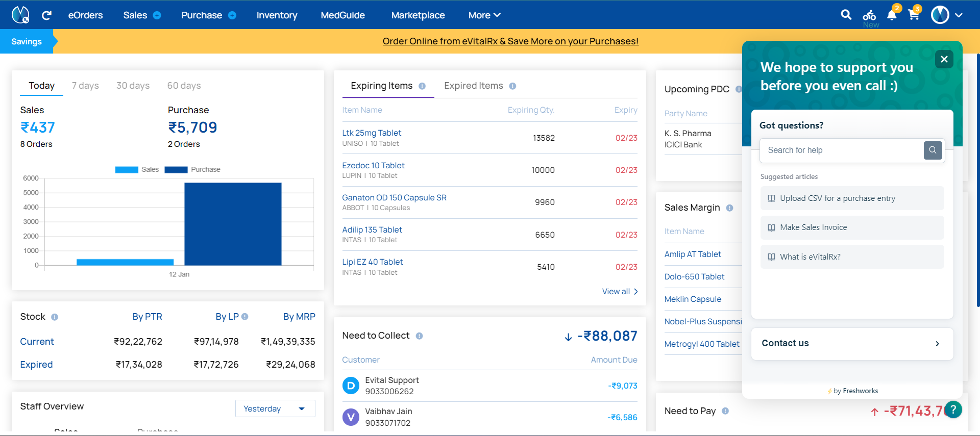The width and height of the screenshot is (980, 436).
Task: Open What is eVitalRx? article
Action: click(x=852, y=257)
